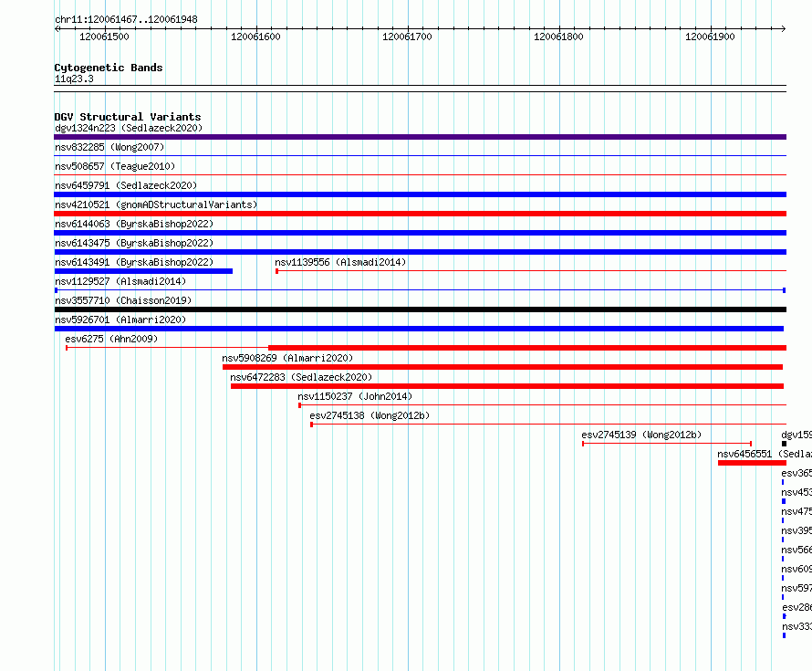The width and height of the screenshot is (812, 671).
Task: Open nsv1139556 (Alsmadi2014) variant label
Action: 340,262
